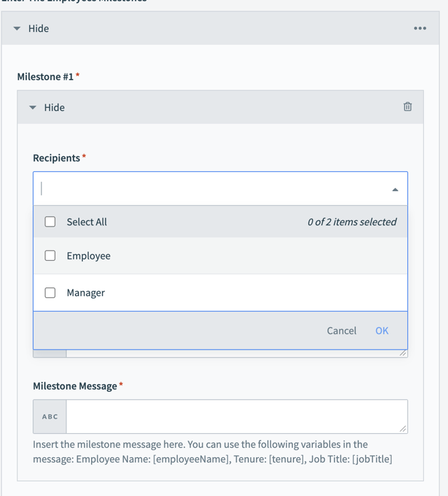Choose the Employee option label in the list

click(x=88, y=256)
